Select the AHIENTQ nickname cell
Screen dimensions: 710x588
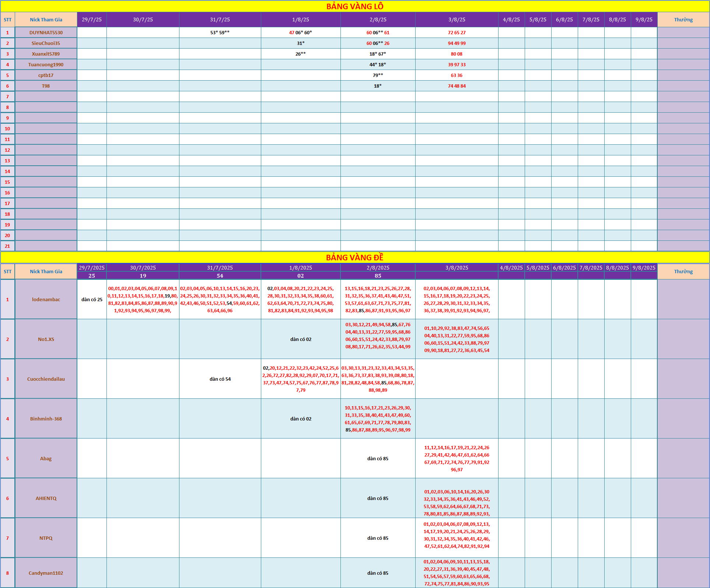(x=46, y=498)
